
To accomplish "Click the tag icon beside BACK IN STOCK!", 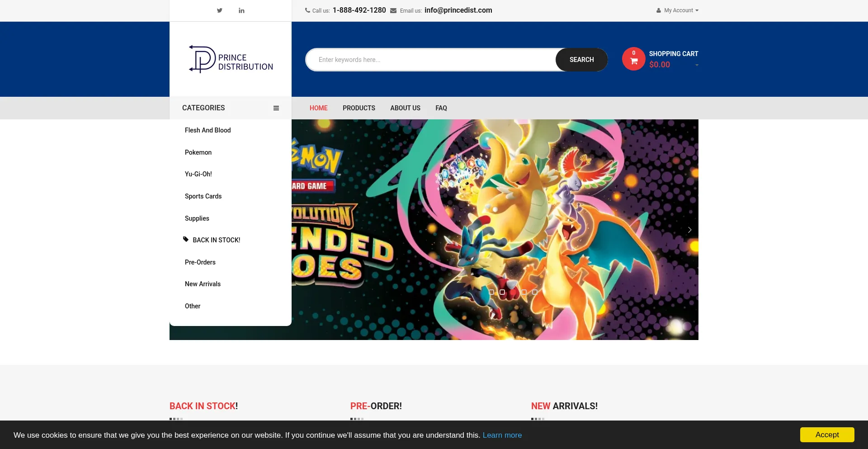I will pyautogui.click(x=186, y=239).
